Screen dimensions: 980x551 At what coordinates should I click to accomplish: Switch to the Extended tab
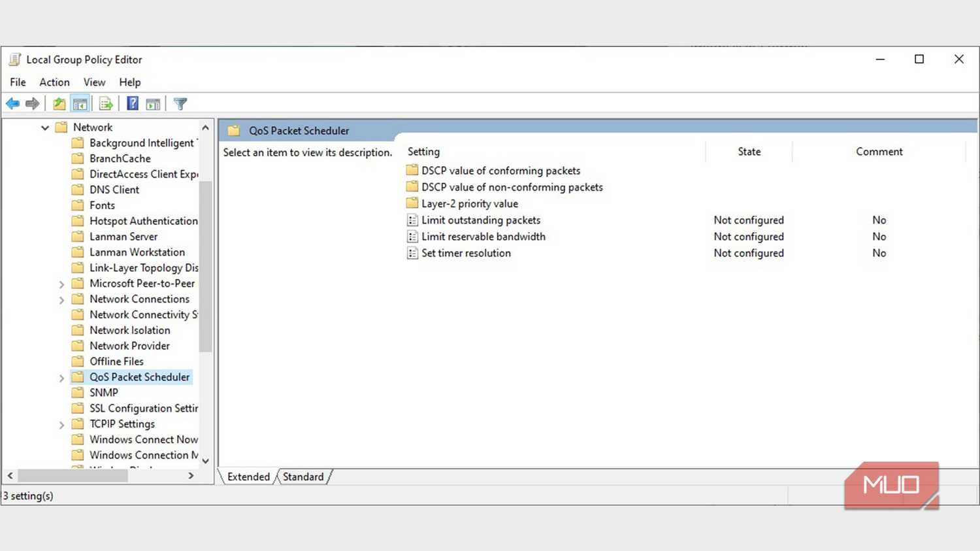tap(248, 477)
